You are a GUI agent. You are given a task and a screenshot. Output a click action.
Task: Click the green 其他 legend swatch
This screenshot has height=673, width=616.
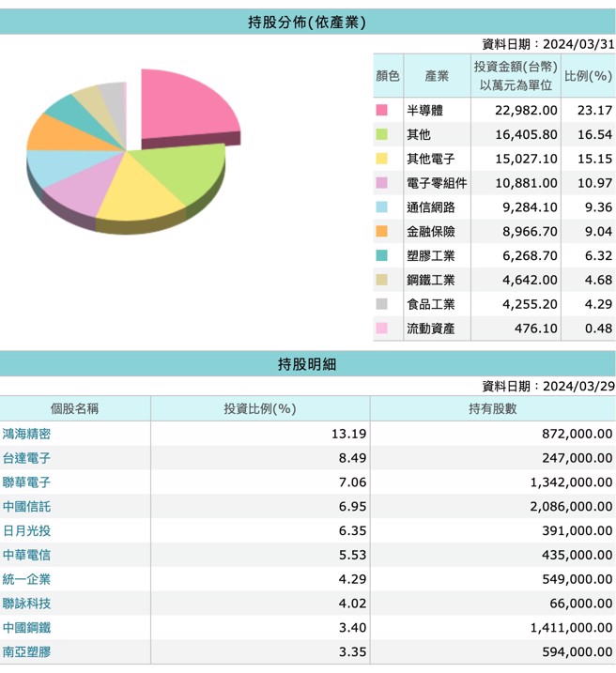381,134
